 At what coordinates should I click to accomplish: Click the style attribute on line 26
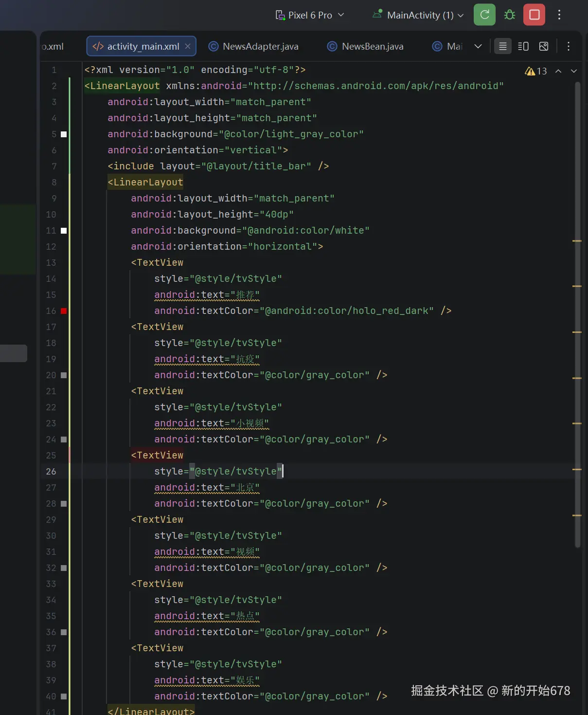(x=218, y=471)
